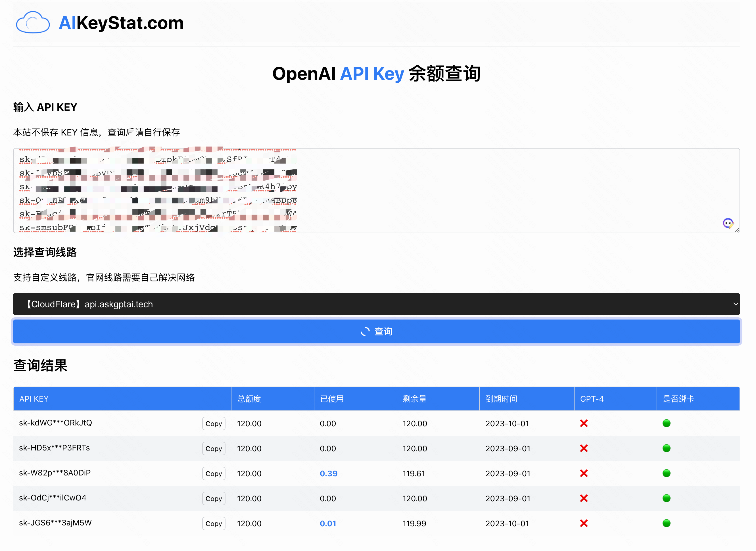The height and width of the screenshot is (551, 756).
Task: Copy the sk-OdCj***ilCwO4 key
Action: tap(214, 499)
